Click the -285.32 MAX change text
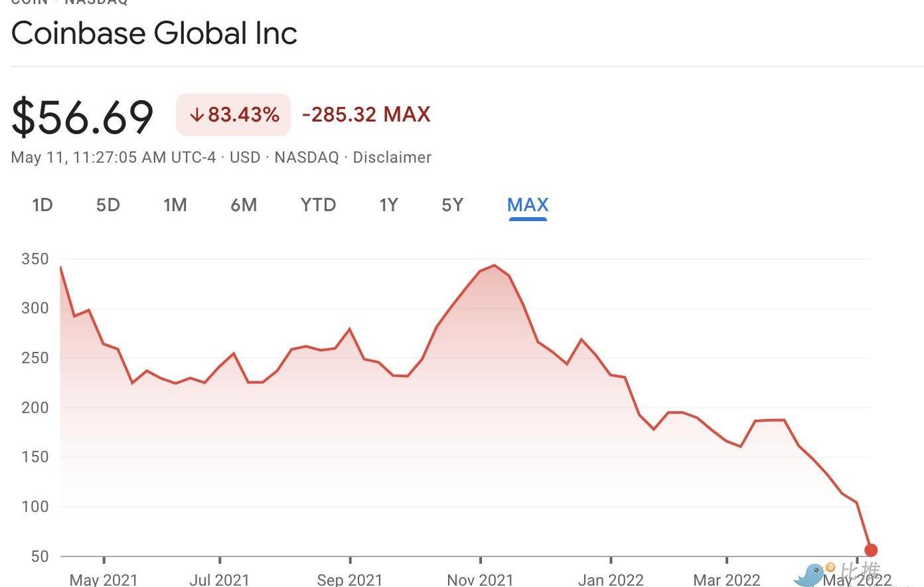 coord(366,115)
